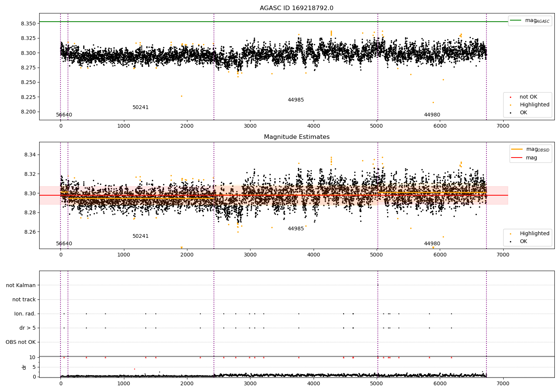Select 'OK' entry in top plot legend
Viewport: 560px width, 392px height.
[523, 113]
